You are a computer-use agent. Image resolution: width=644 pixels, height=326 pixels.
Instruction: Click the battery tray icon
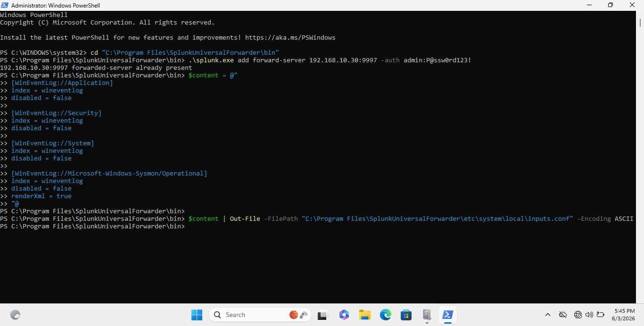[601, 315]
